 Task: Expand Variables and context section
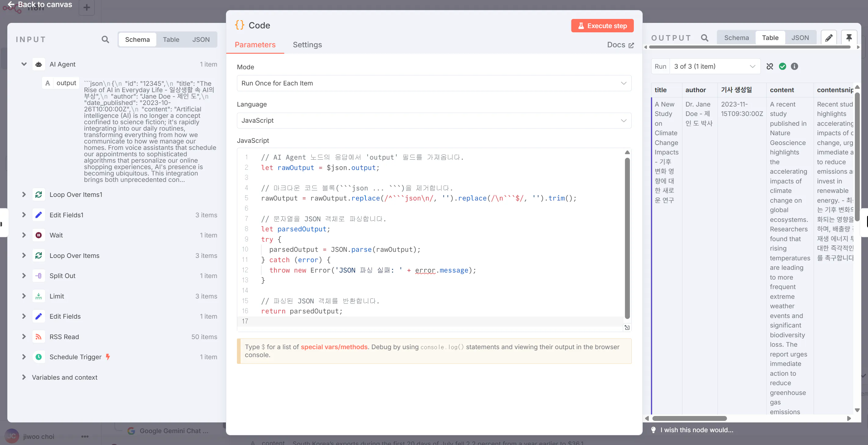tap(24, 377)
